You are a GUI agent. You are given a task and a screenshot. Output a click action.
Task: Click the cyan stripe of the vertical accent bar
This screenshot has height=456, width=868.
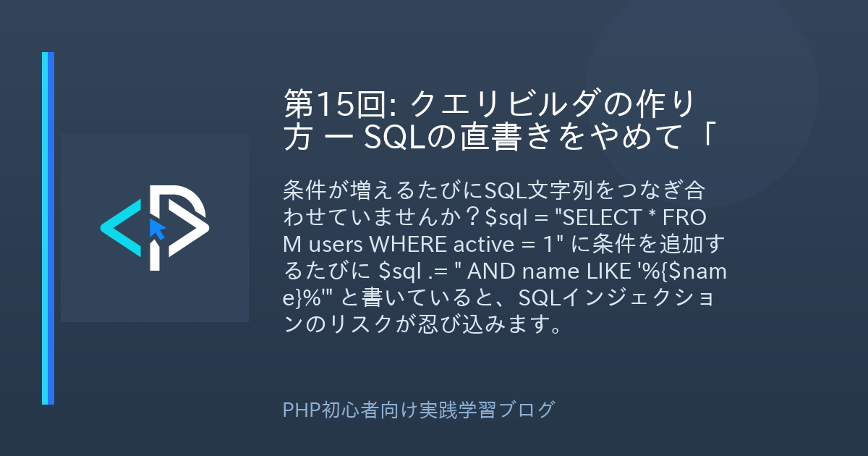[x=44, y=228]
